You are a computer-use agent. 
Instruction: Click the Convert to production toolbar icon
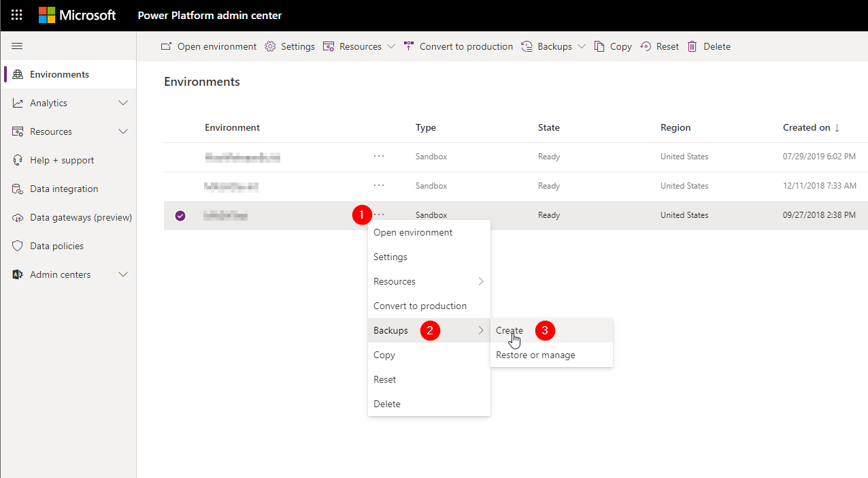tap(409, 46)
